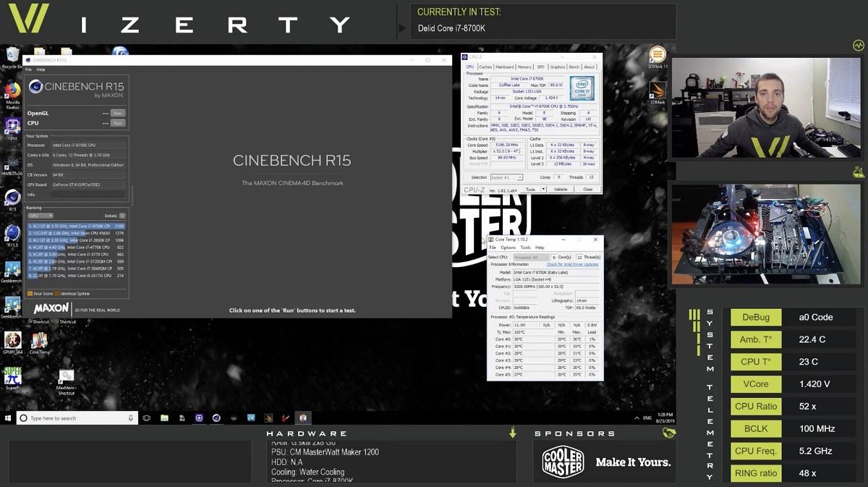Screen dimensions: 868x487
Task: Toggle the Identical System legend in Ranking
Action: pos(74,293)
